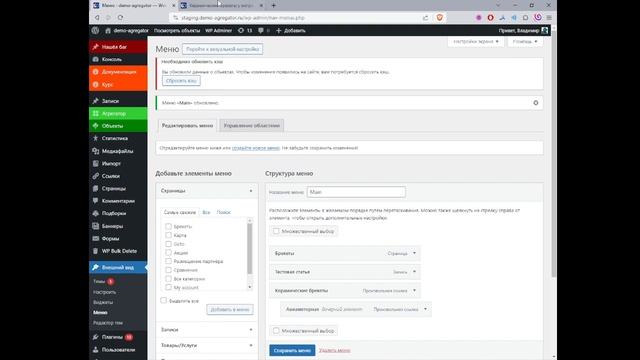Image resolution: width=640 pixels, height=360 pixels.
Task: Expand Керамические браслеты menu item arrow
Action: click(x=414, y=290)
